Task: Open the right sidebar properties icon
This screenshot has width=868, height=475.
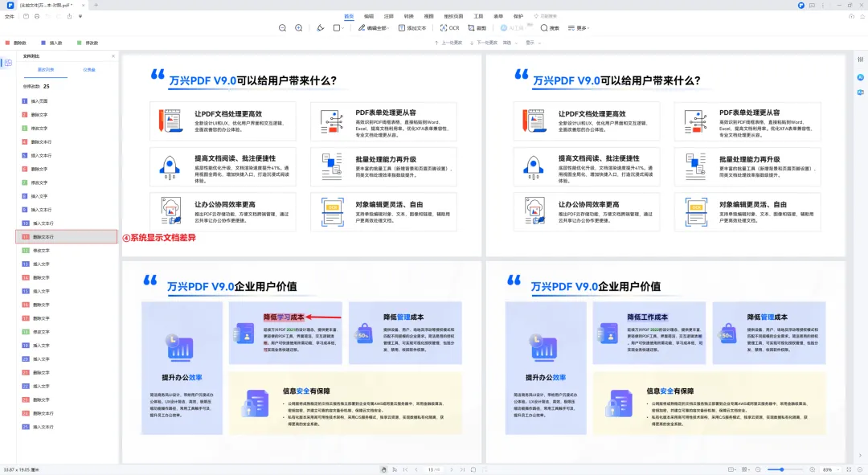Action: (860, 59)
